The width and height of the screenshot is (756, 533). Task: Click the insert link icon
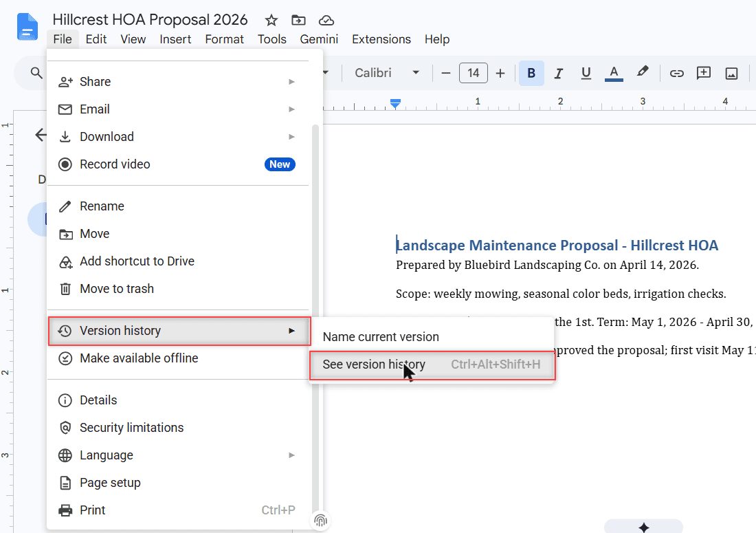pos(676,73)
